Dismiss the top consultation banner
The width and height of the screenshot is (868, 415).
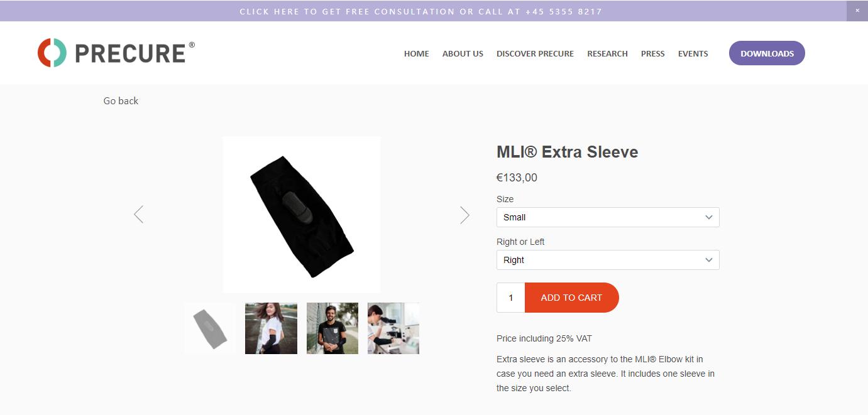857,11
